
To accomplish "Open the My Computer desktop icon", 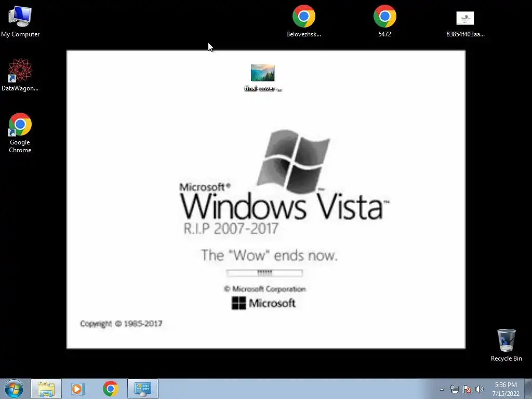I will pyautogui.click(x=20, y=21).
